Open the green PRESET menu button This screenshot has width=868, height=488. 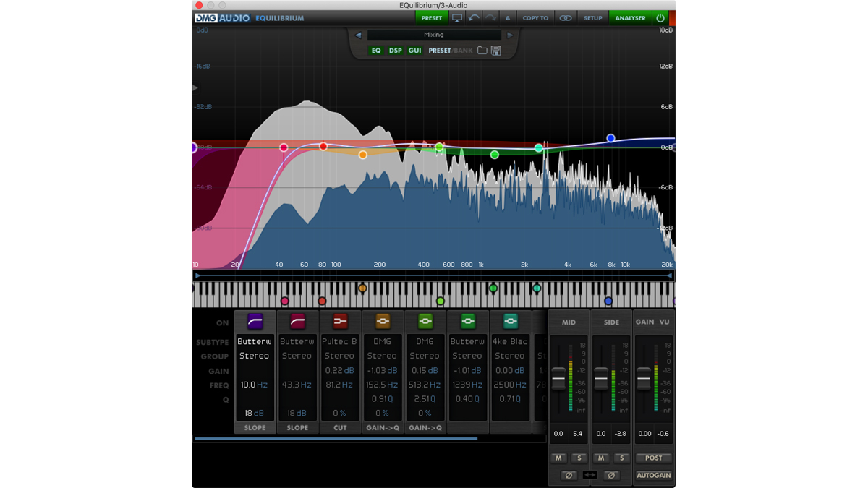click(x=431, y=18)
